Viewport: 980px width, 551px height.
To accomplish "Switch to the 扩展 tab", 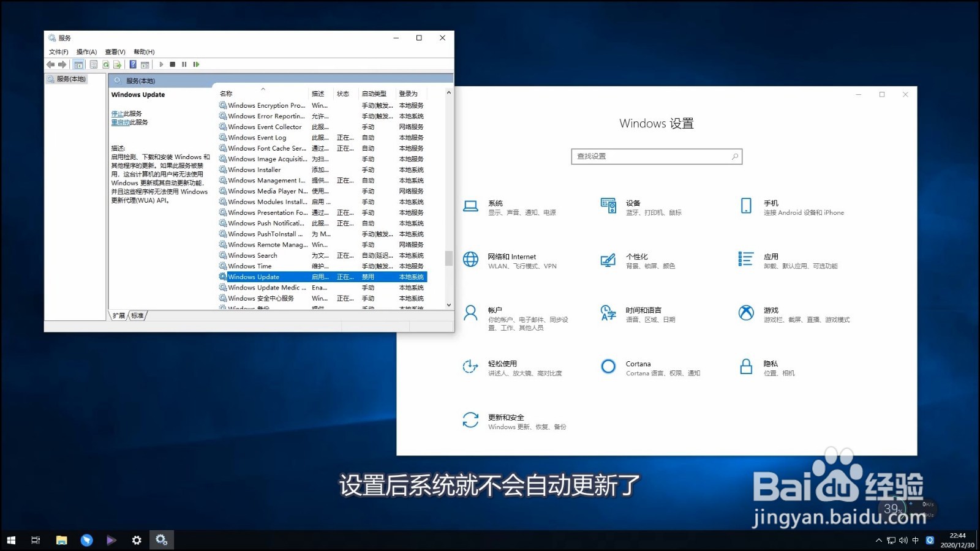I will tap(118, 315).
